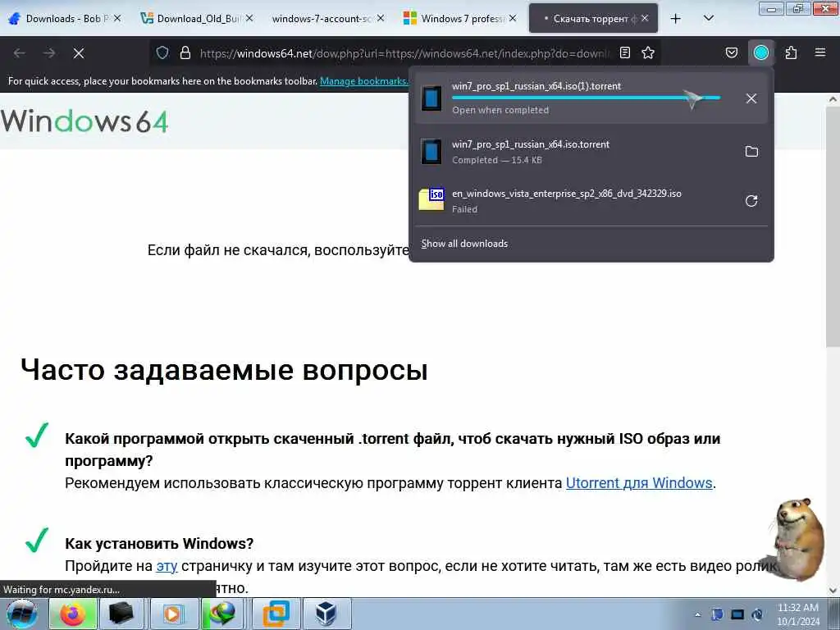Click heading Часто задаваемые вопросы
This screenshot has height=630, width=840.
(225, 370)
